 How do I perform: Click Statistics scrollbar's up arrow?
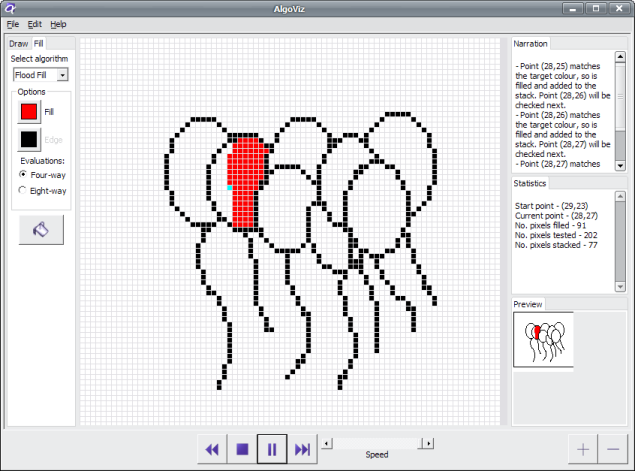620,196
